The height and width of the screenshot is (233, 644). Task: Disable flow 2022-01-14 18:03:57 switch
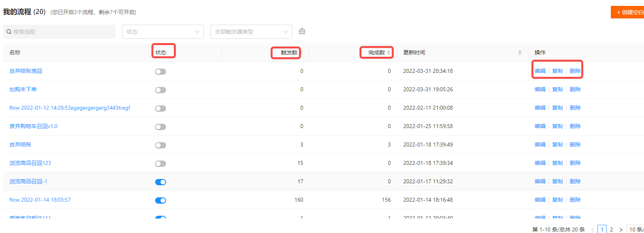161,200
